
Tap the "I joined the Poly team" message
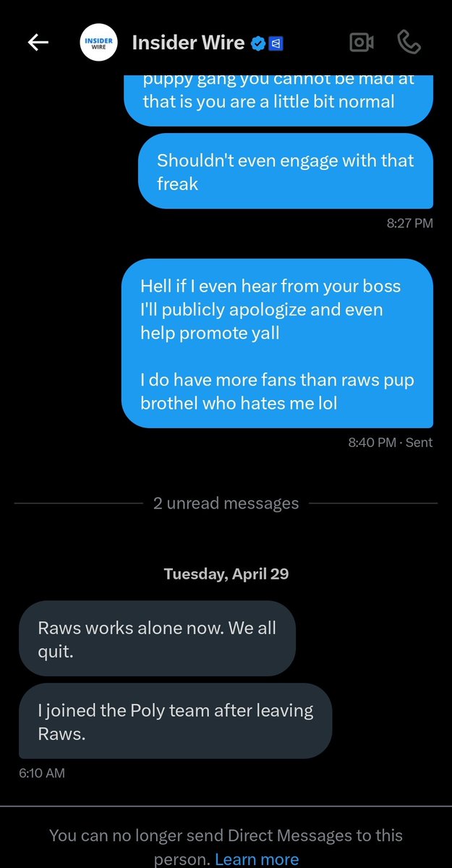(x=175, y=720)
